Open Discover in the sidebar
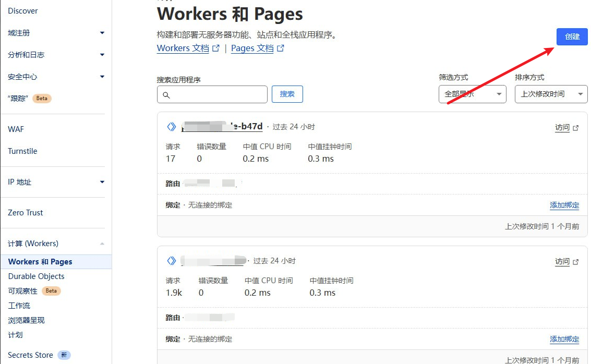The width and height of the screenshot is (591, 364). click(23, 11)
